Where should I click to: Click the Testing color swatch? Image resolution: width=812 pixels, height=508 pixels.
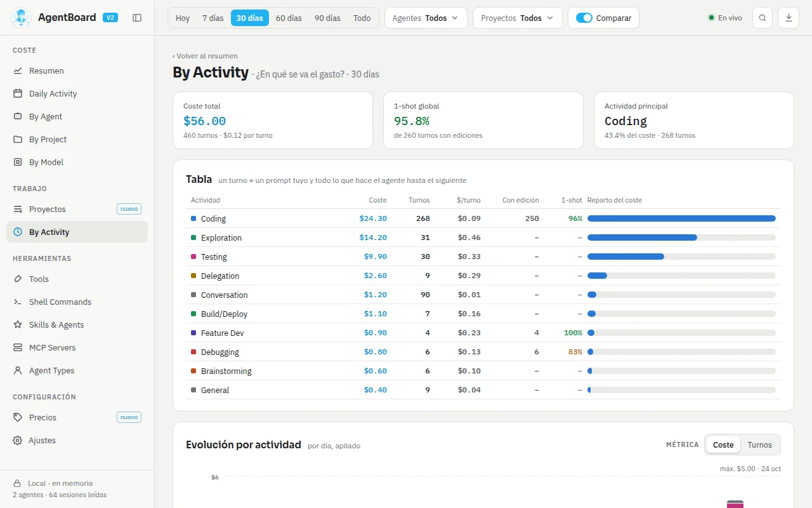193,257
